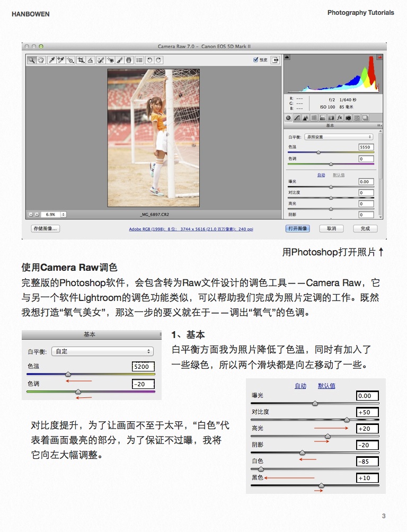Screen dimensions: 407x532
Task: Click 色调 slider handle in Camera Raw window
Action: (x=331, y=164)
